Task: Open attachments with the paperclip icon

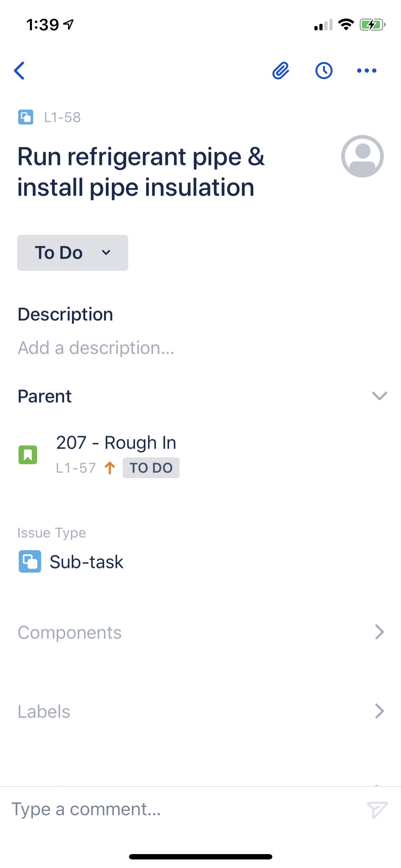Action: (x=281, y=71)
